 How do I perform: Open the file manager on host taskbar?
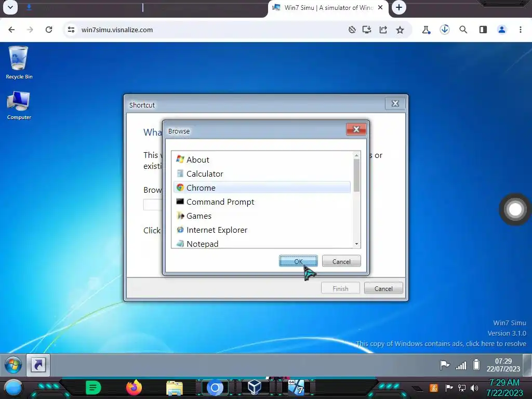coord(175,388)
